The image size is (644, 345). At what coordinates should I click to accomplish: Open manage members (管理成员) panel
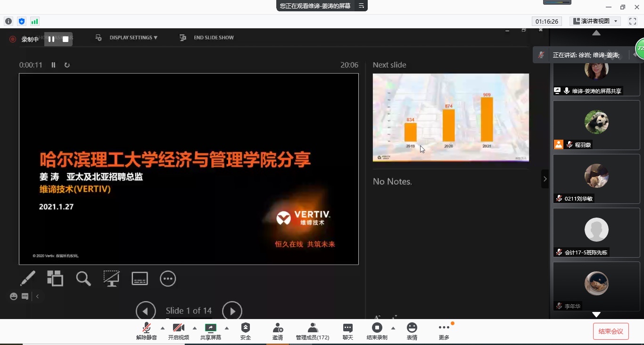pyautogui.click(x=312, y=331)
